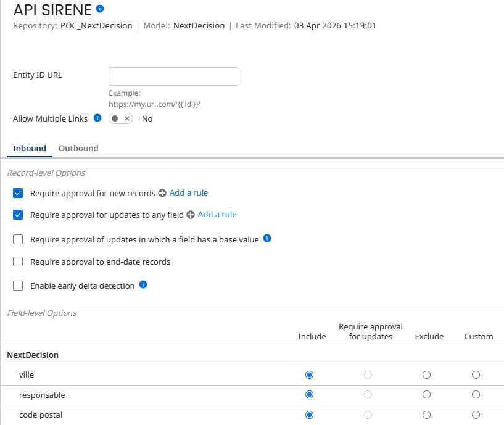This screenshot has width=504, height=425.
Task: Select Exclude radio button for ville
Action: coord(426,374)
